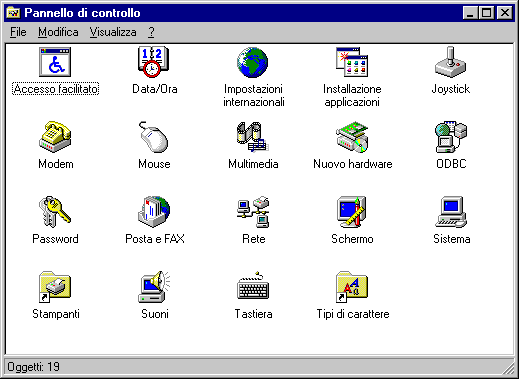Click the 'Suoni' label text
Screen dimensions: 519x379
click(x=155, y=314)
